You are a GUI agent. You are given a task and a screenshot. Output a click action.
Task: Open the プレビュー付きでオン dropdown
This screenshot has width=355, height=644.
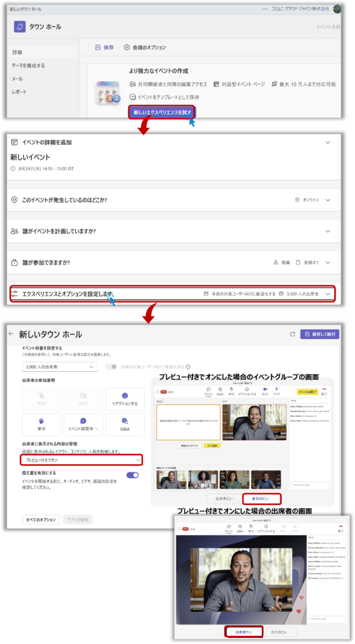(x=81, y=460)
